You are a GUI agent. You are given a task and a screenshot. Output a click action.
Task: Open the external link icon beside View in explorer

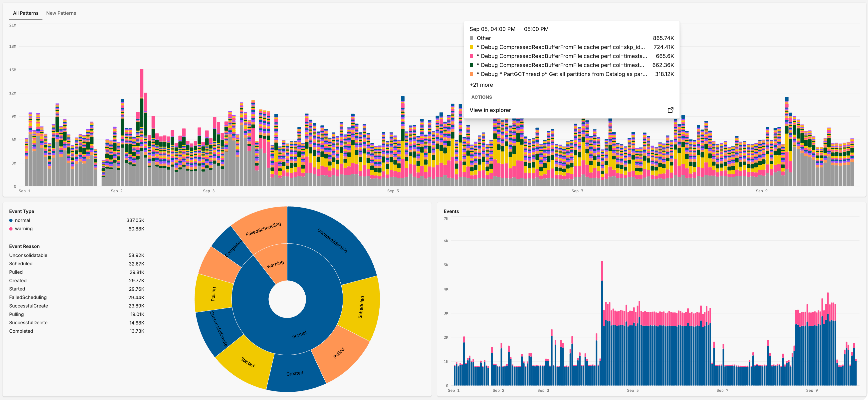pos(670,110)
